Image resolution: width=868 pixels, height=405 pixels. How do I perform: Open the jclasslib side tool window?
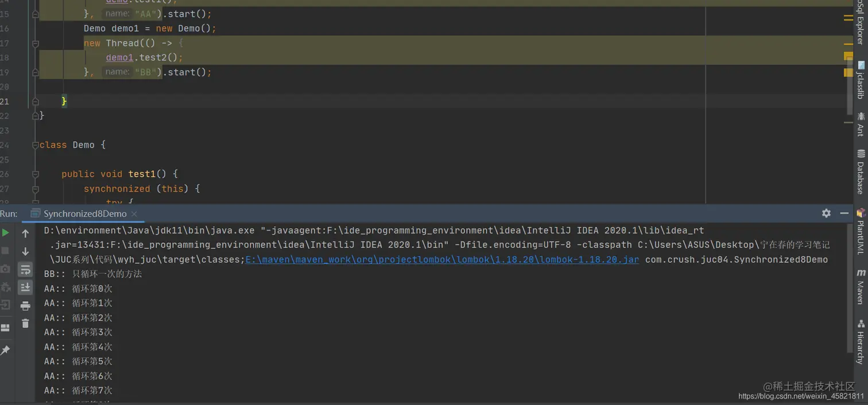point(860,80)
